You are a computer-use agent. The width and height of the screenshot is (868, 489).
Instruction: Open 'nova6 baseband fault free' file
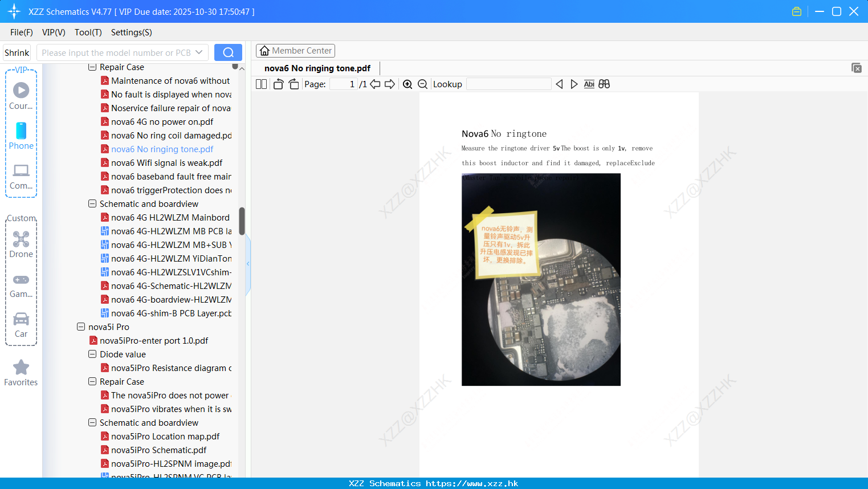[x=166, y=177]
